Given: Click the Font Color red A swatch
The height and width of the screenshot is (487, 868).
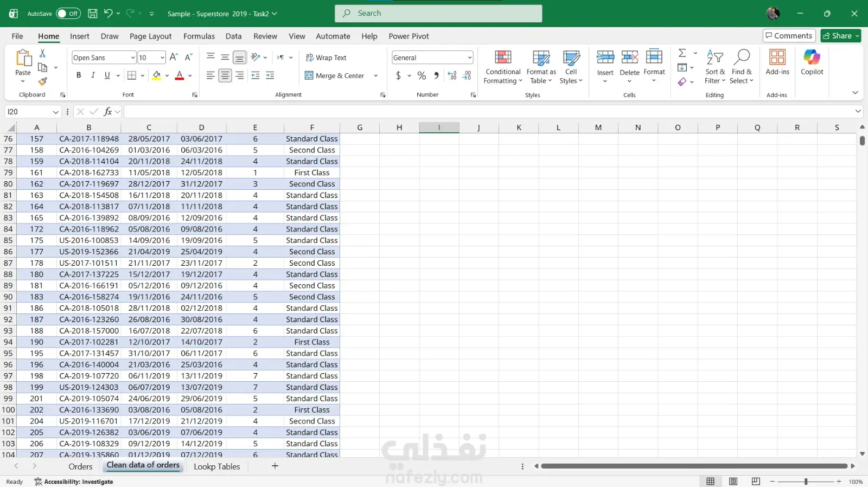Looking at the screenshot, I should point(180,75).
